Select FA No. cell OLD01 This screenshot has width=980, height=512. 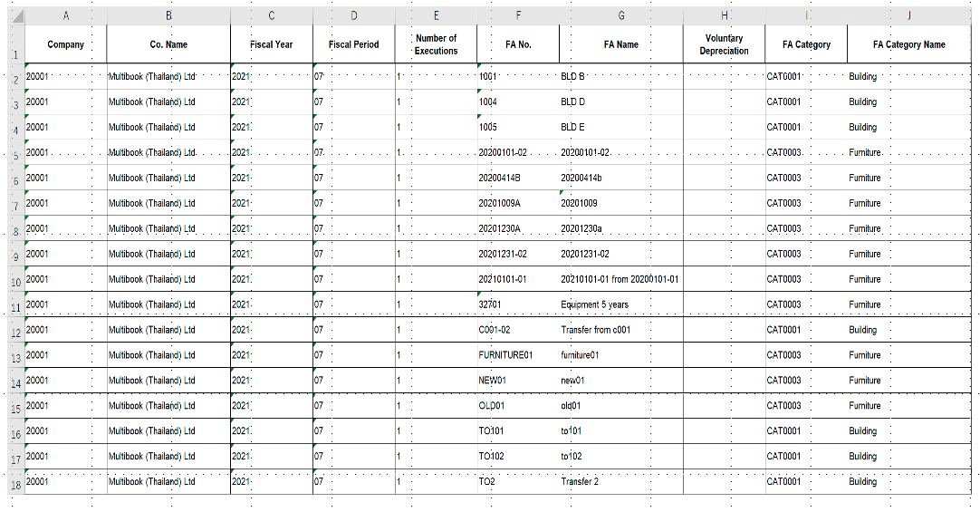(x=518, y=406)
